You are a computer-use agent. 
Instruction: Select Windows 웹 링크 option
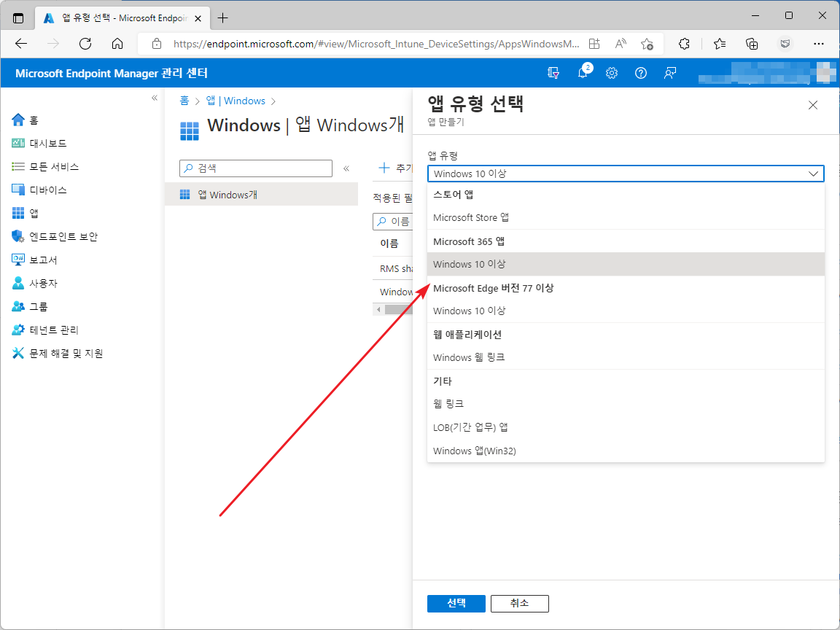(626, 357)
